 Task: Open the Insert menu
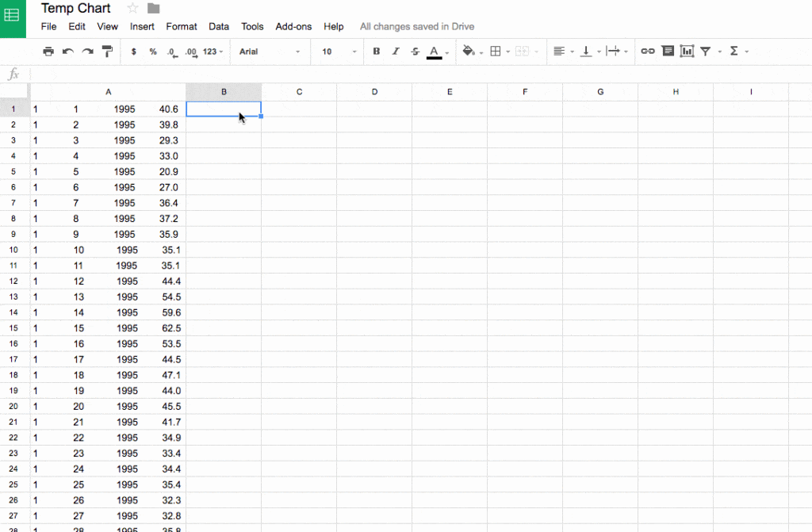point(142,26)
